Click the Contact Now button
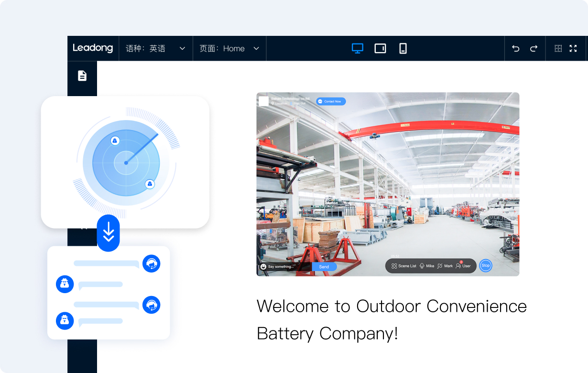This screenshot has height=373, width=588. 331,101
